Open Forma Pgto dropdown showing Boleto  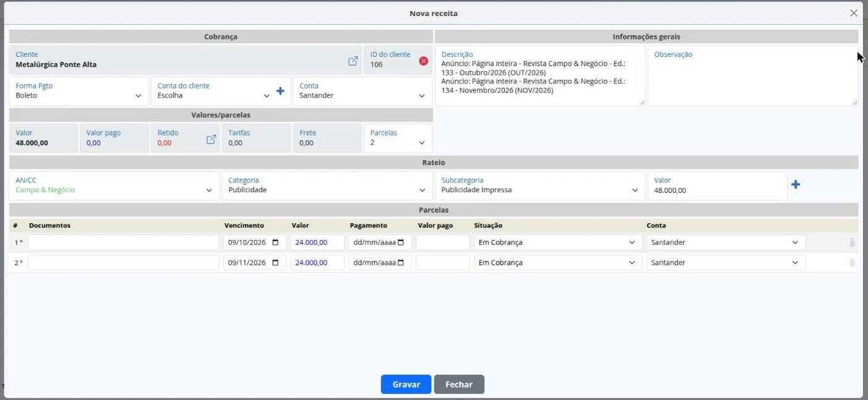pos(79,91)
